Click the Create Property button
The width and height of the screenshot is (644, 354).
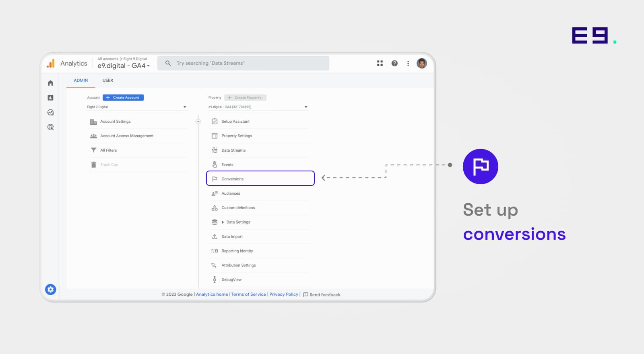(x=245, y=97)
